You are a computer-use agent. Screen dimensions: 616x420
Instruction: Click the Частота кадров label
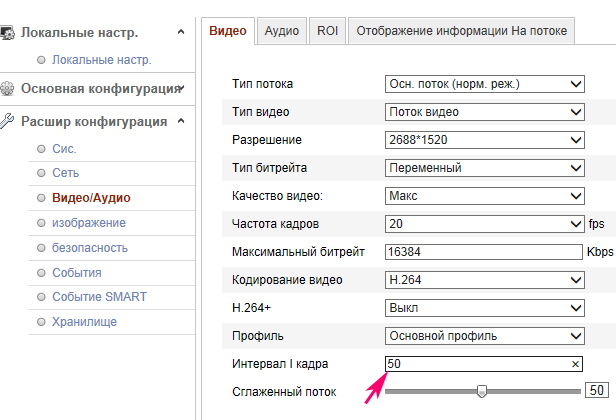(275, 224)
